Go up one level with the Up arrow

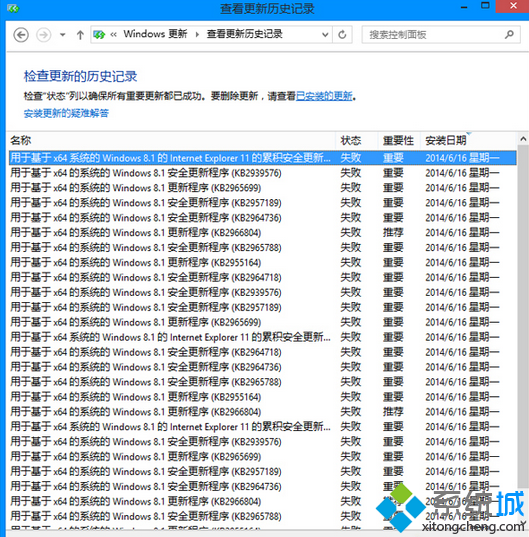(80, 35)
